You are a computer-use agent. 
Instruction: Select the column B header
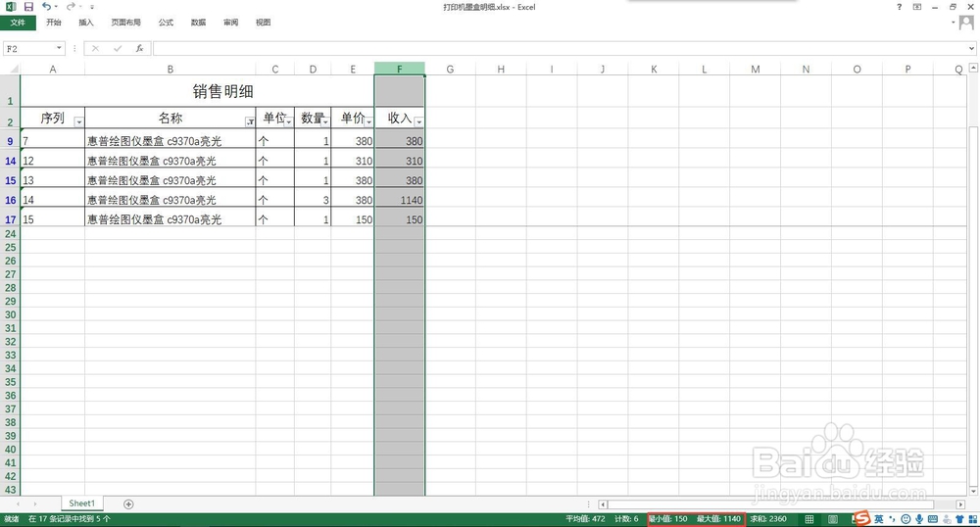point(170,69)
